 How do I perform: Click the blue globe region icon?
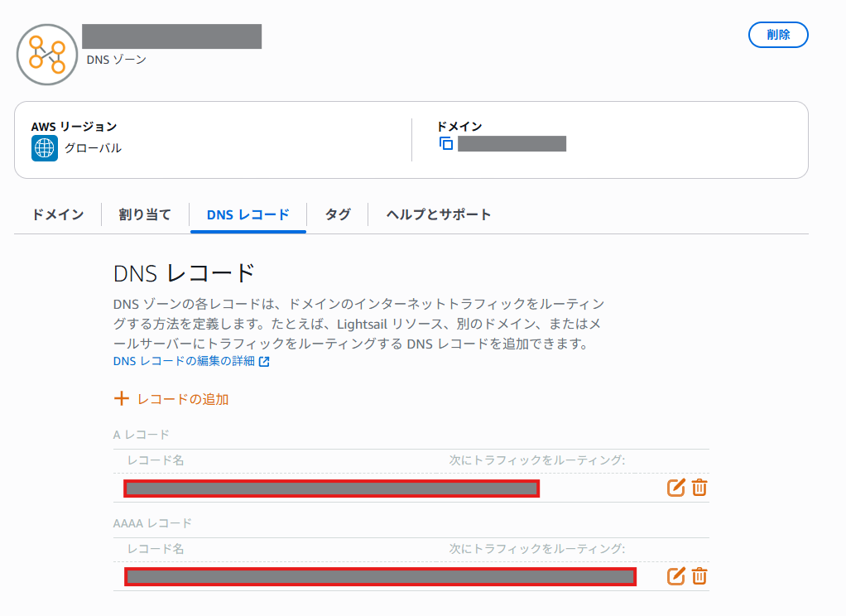pos(44,148)
